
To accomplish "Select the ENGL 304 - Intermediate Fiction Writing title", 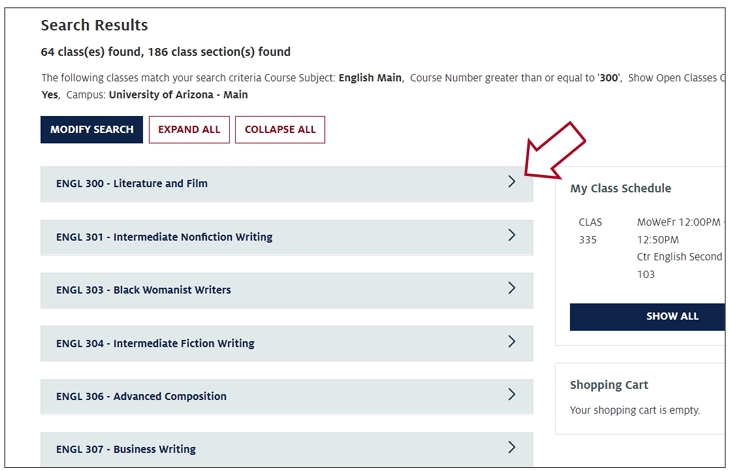I will pyautogui.click(x=155, y=344).
